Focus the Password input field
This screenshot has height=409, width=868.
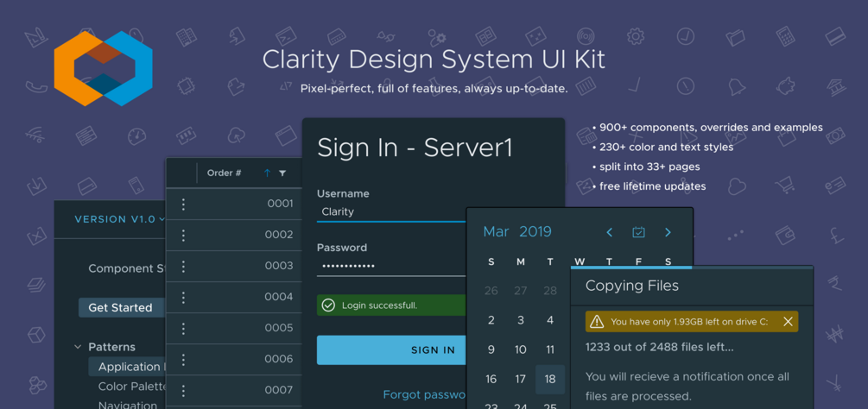pos(391,266)
